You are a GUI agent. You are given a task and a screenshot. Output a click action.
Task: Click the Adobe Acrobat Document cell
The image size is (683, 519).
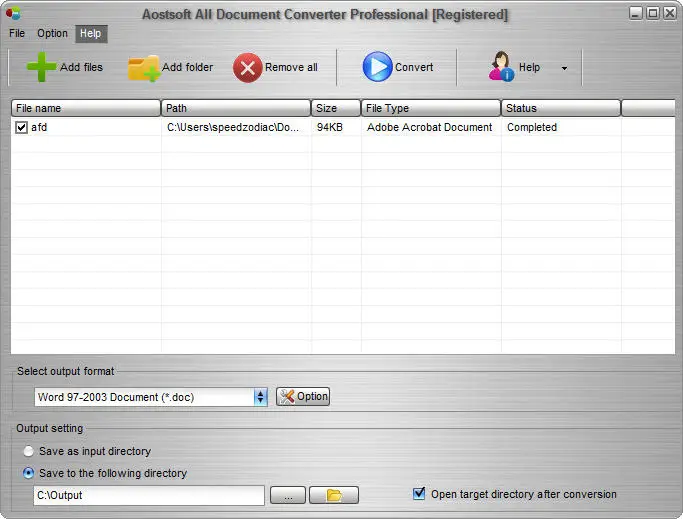coord(429,127)
